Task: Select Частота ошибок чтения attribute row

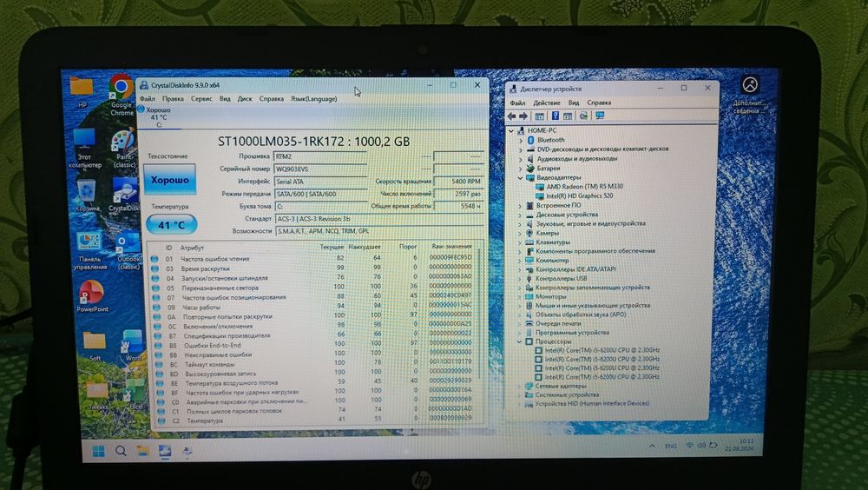Action: tap(312, 258)
